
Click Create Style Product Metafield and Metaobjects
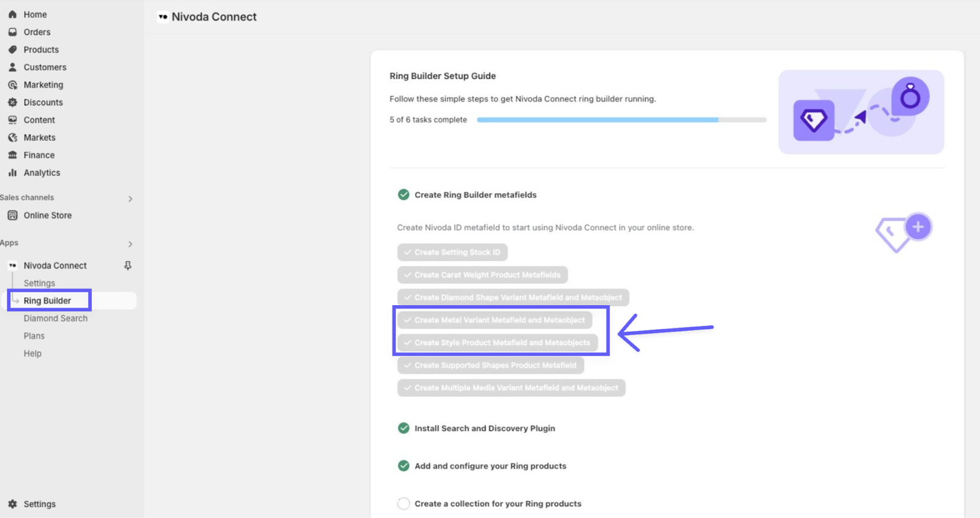pos(497,343)
